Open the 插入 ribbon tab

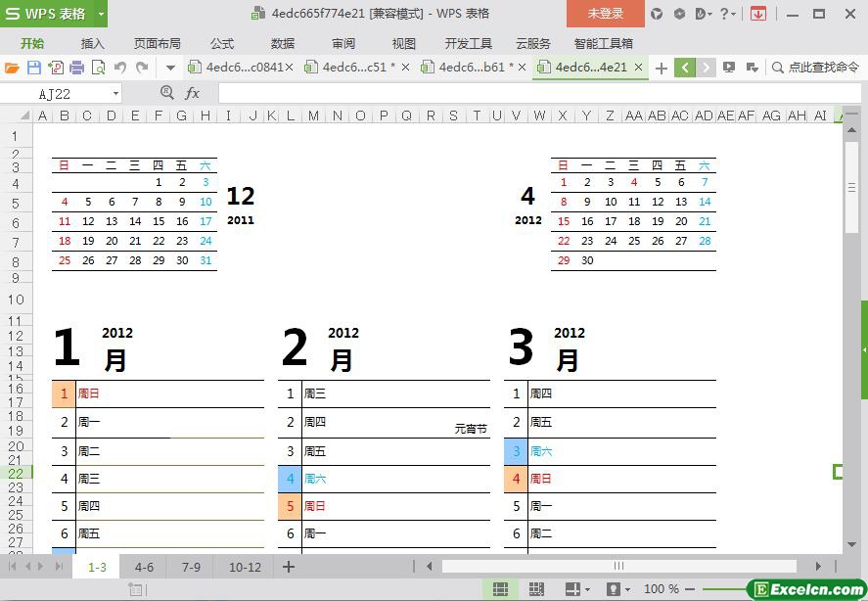(x=92, y=43)
